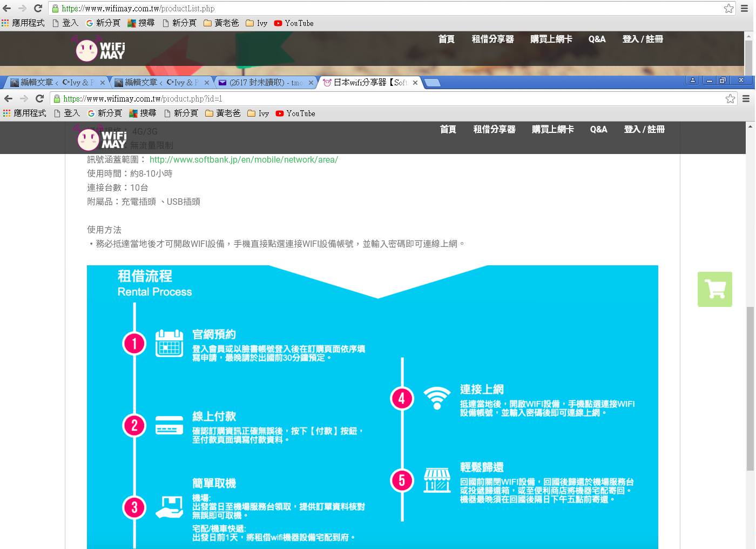Viewport: 756px width, 549px height.
Task: Click 連接台數:10台 text line
Action: coord(118,188)
